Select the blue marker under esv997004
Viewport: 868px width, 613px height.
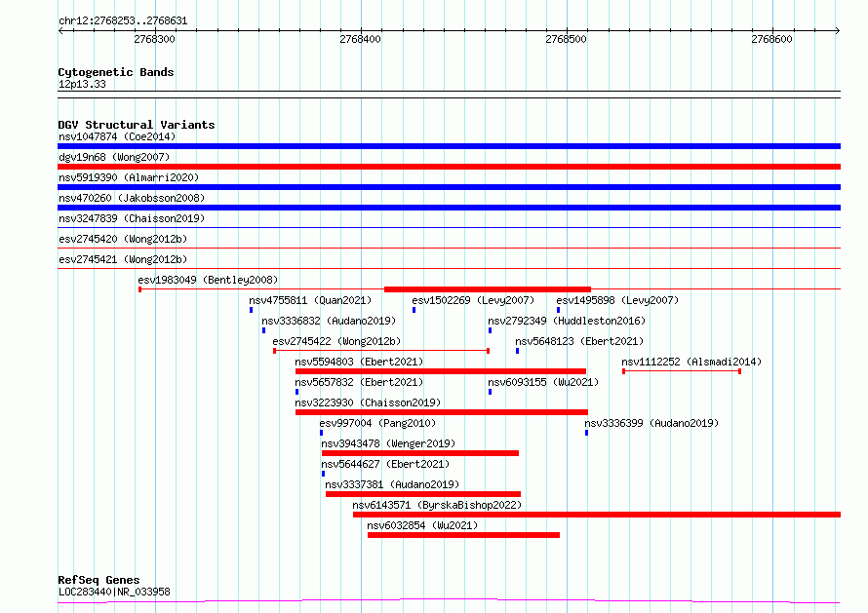coord(321,433)
